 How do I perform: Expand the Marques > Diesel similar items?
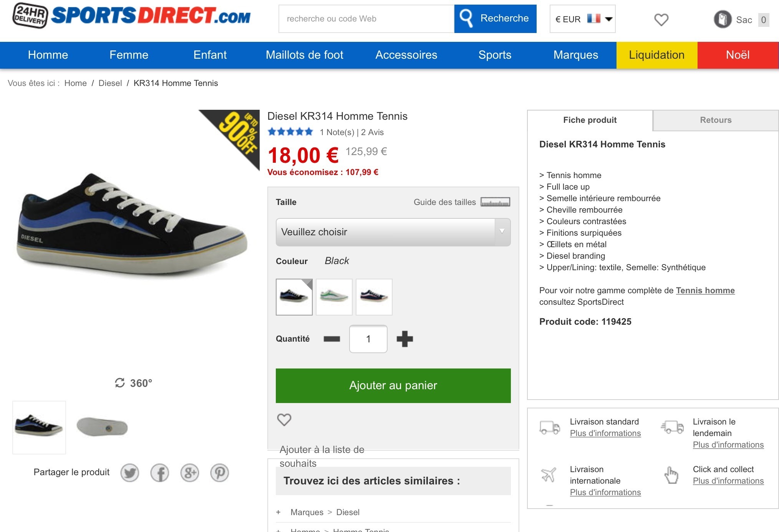coord(278,512)
